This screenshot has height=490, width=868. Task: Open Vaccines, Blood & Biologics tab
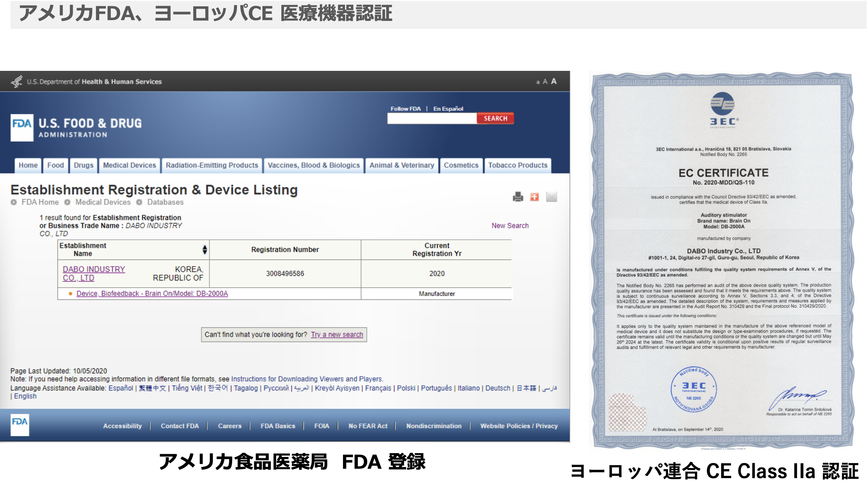coord(313,165)
